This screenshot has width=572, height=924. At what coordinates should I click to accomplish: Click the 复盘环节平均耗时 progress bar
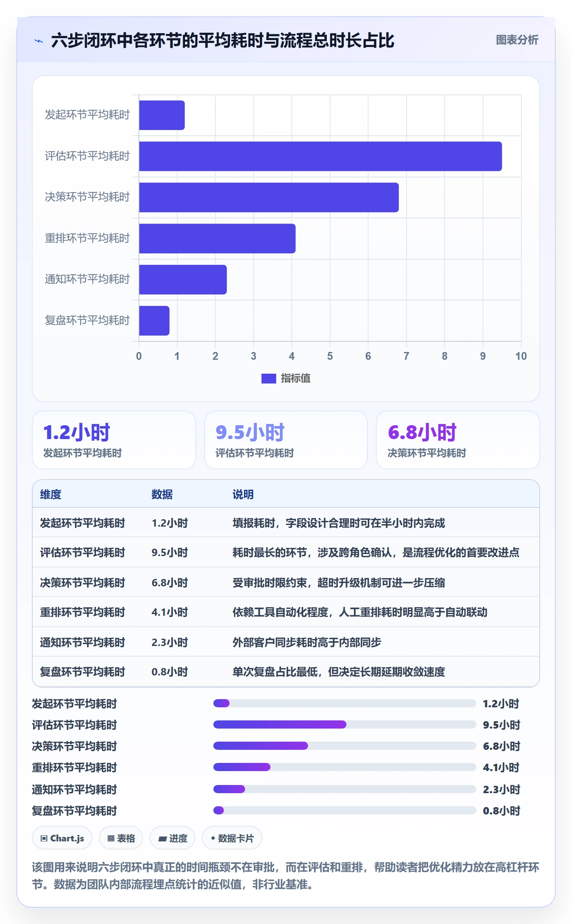[344, 810]
